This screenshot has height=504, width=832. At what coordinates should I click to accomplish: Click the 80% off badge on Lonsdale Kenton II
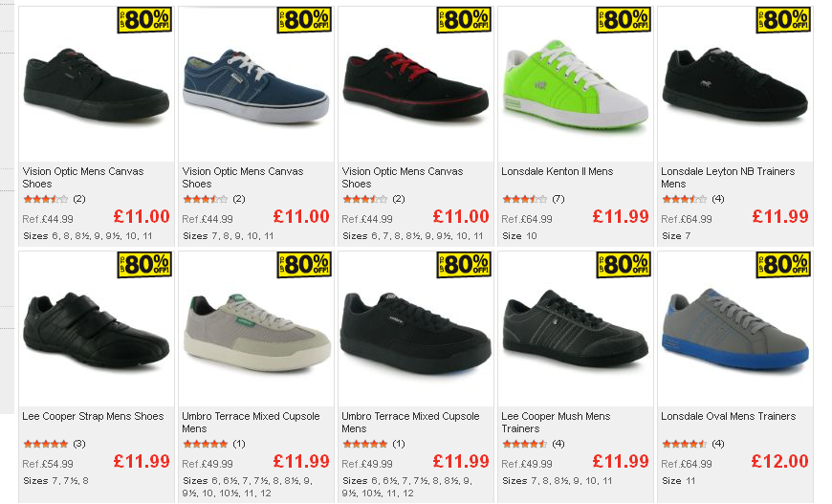624,20
